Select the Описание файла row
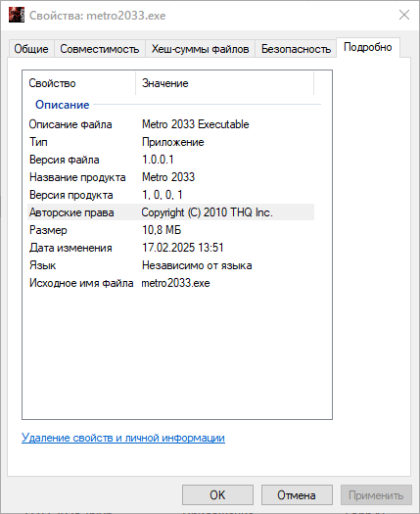 (170, 124)
